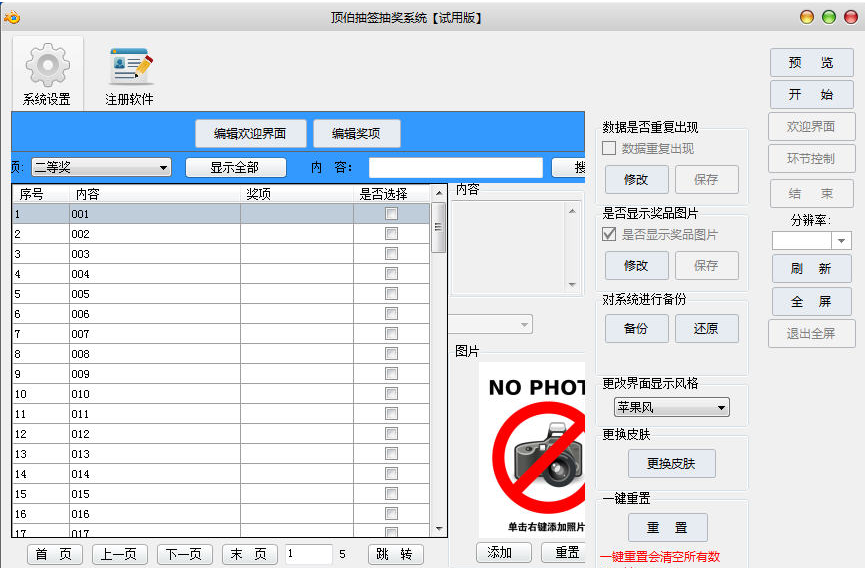The height and width of the screenshot is (568, 865).
Task: Tick the checkbox in row 016
Action: (x=391, y=513)
